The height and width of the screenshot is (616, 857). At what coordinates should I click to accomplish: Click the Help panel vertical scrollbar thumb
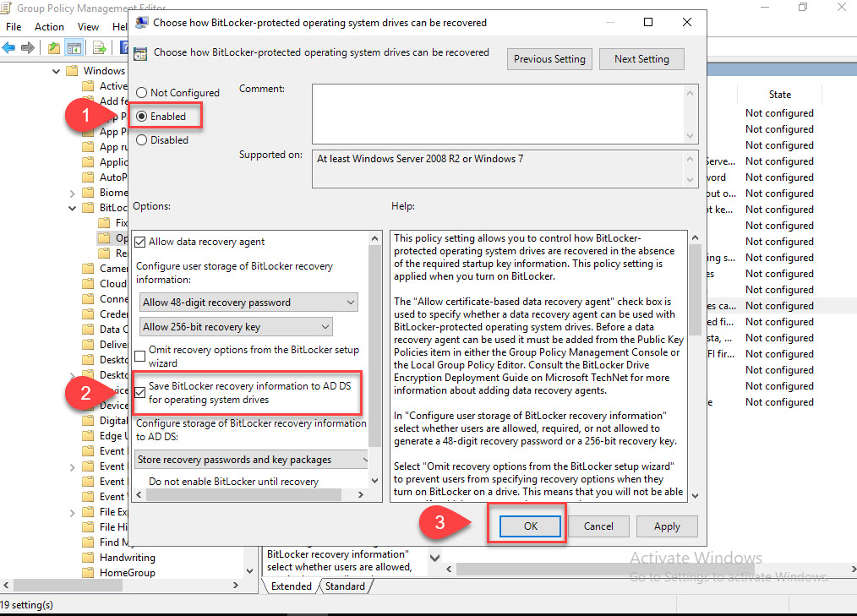[x=695, y=290]
